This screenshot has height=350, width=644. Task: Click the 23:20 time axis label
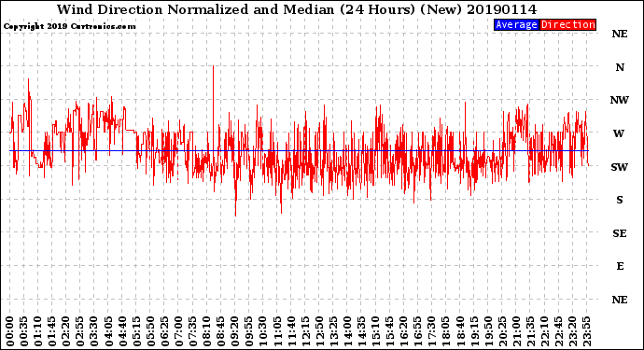[572, 331]
